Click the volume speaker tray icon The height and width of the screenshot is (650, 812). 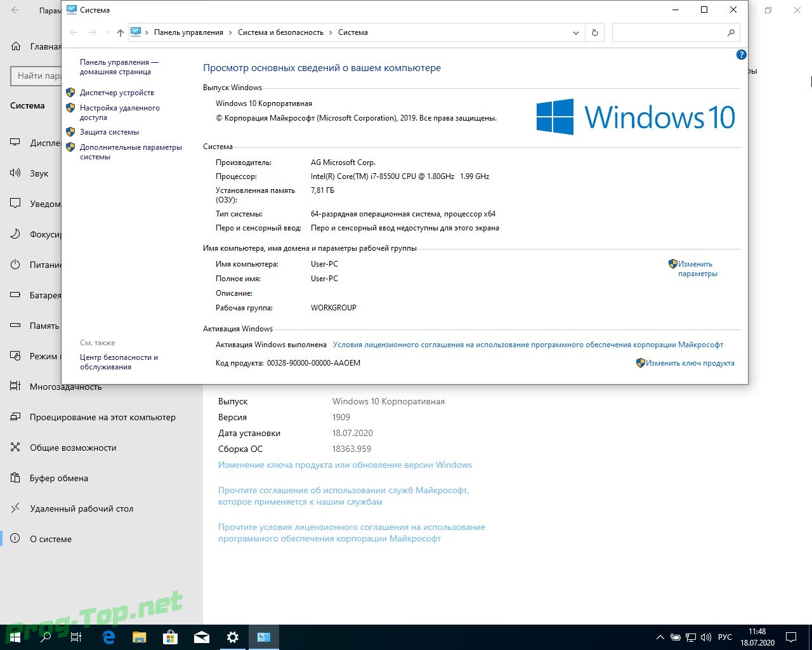tap(706, 637)
